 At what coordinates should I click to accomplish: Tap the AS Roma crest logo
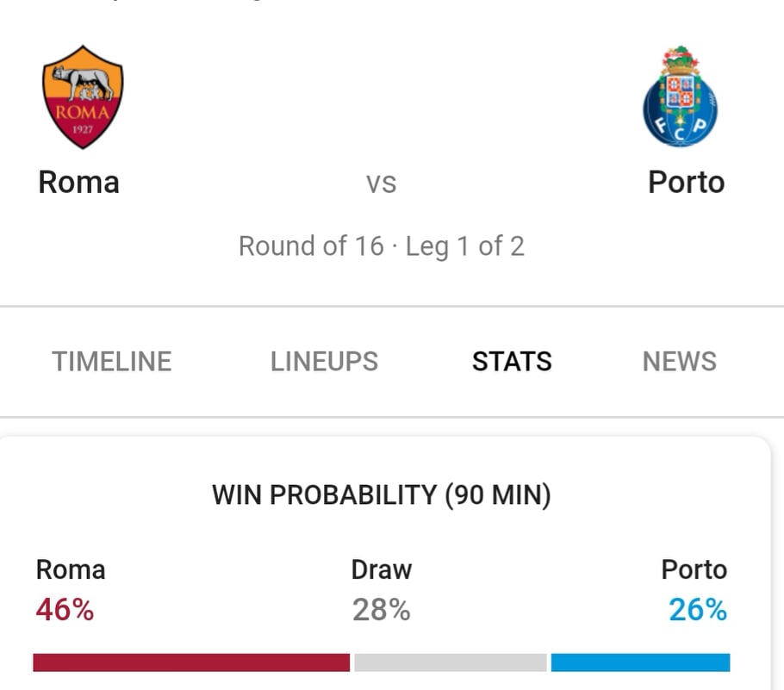pos(83,97)
